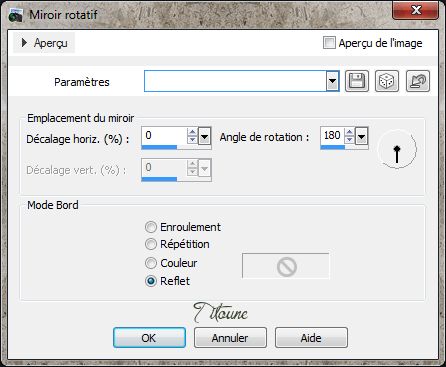Increase Décalage horiz. with up arrow
The image size is (446, 367).
(x=192, y=132)
